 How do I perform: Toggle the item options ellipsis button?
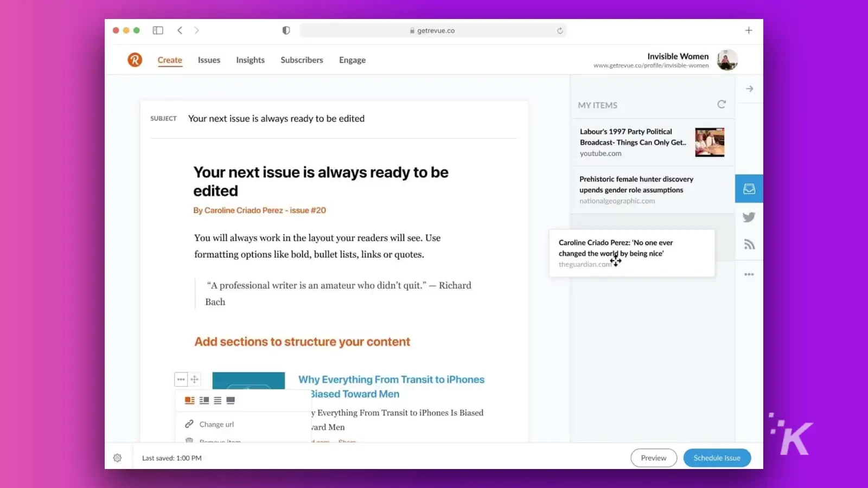(181, 380)
